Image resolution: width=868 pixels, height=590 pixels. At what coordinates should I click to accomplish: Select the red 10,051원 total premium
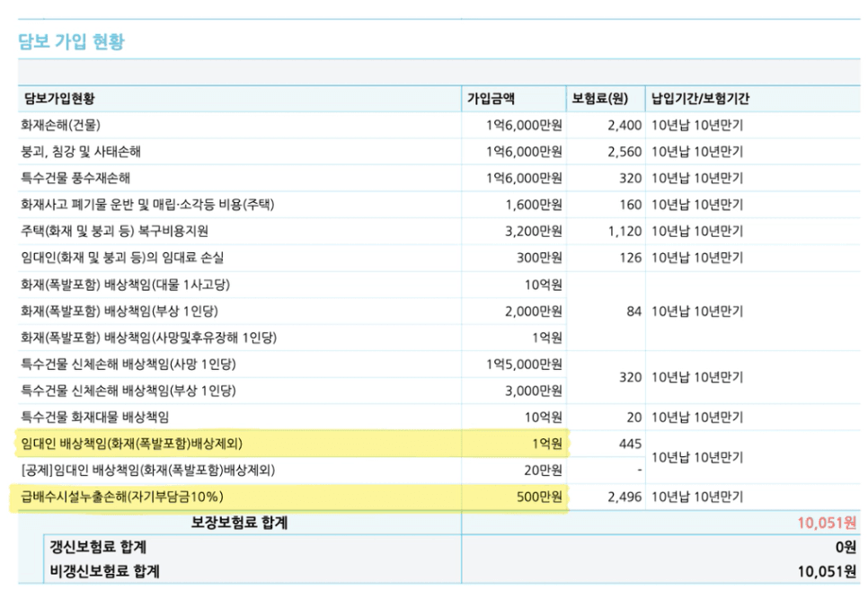point(827,523)
